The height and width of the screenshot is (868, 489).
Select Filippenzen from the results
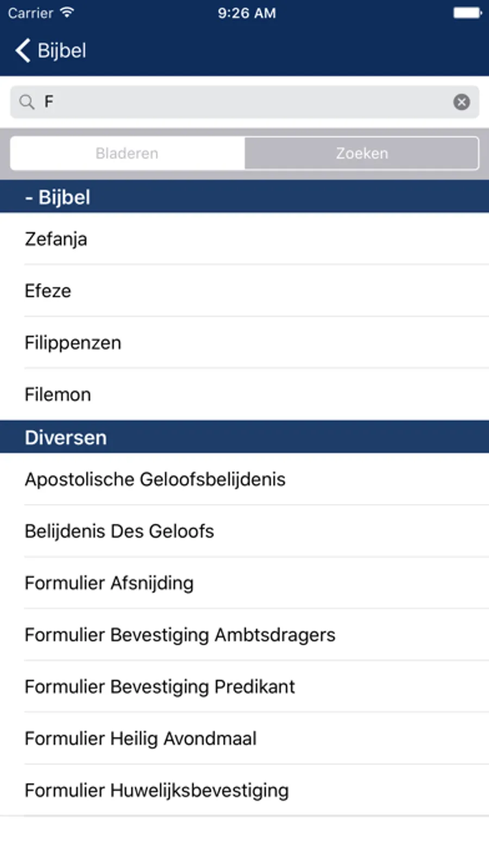[244, 343]
